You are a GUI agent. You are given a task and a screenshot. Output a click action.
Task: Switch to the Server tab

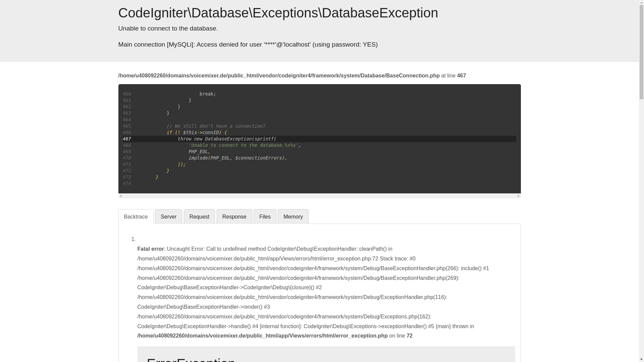(x=168, y=217)
